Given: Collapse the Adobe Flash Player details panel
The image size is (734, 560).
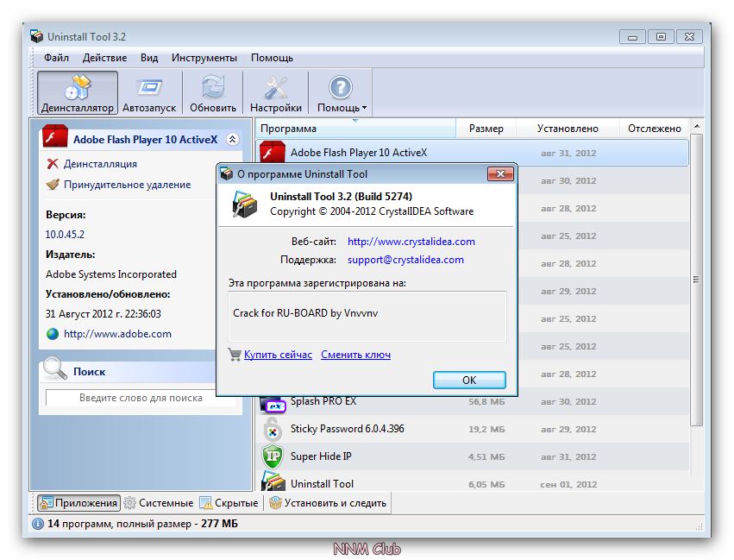Looking at the screenshot, I should (231, 139).
